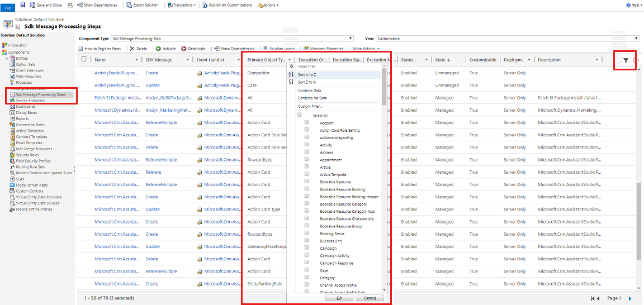Click OK button in filter popup
644x305 pixels.
pos(339,298)
